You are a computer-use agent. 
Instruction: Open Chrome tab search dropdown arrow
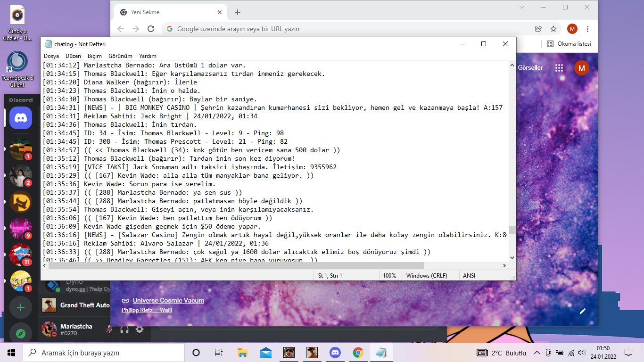tap(521, 7)
